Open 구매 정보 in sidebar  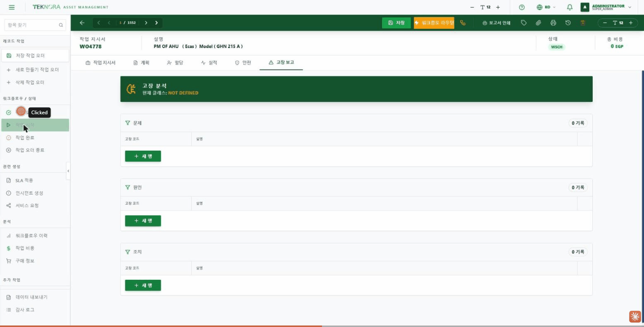tap(35, 261)
